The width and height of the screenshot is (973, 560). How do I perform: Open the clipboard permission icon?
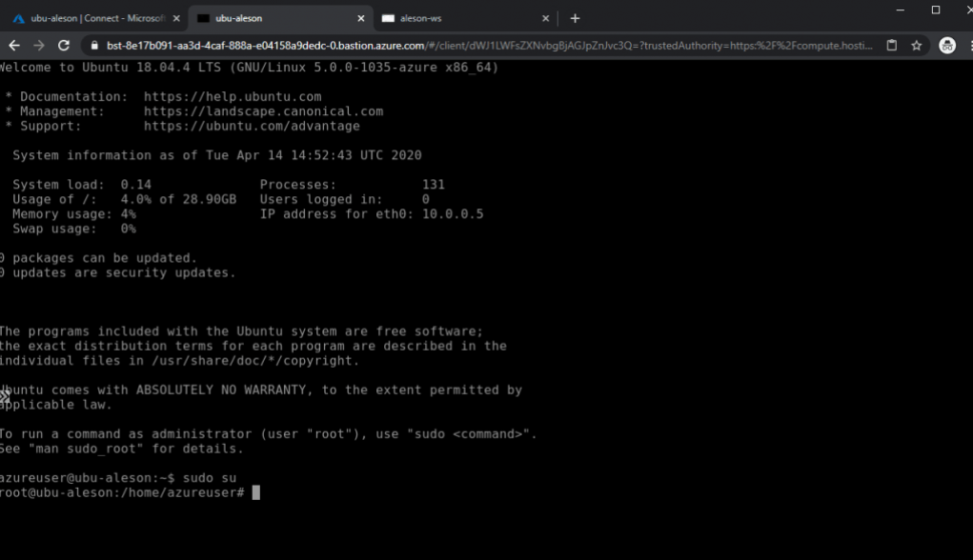(x=892, y=46)
